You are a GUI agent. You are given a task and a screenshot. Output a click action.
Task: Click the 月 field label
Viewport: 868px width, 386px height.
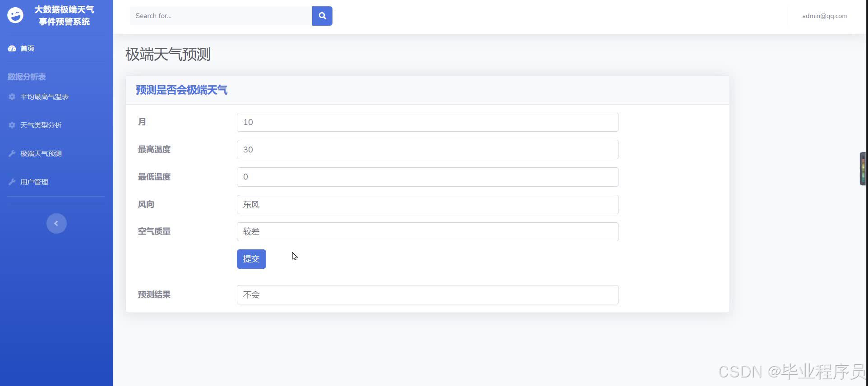pos(142,122)
